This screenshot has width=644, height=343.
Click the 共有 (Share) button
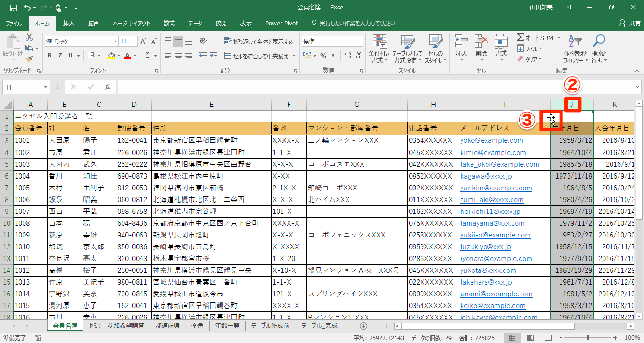pyautogui.click(x=631, y=23)
